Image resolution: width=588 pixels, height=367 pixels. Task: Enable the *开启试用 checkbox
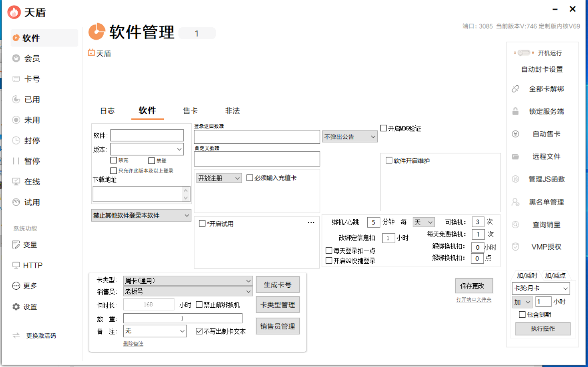coord(202,224)
